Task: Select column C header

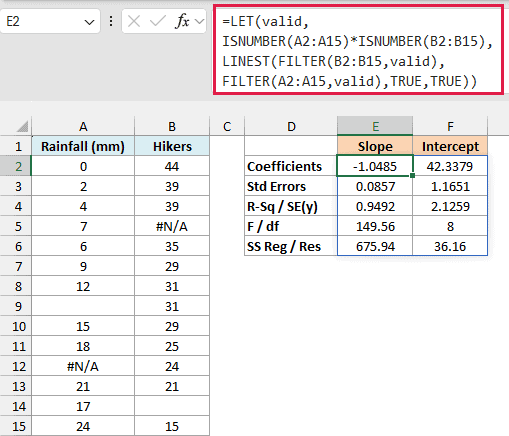Action: tap(227, 127)
